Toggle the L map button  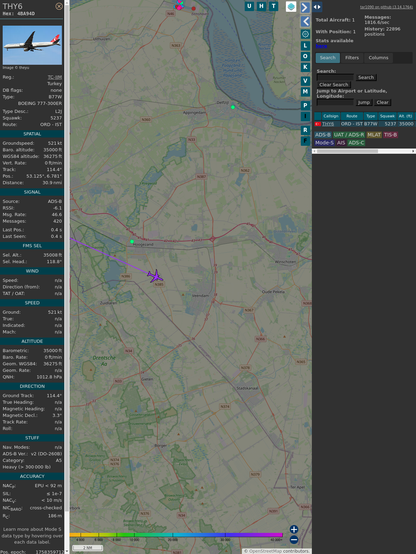click(x=305, y=46)
